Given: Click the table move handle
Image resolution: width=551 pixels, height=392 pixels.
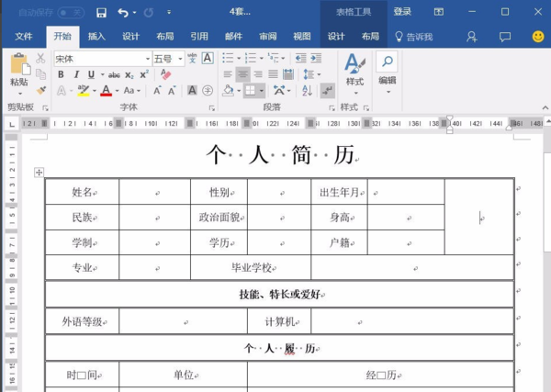Looking at the screenshot, I should [39, 173].
